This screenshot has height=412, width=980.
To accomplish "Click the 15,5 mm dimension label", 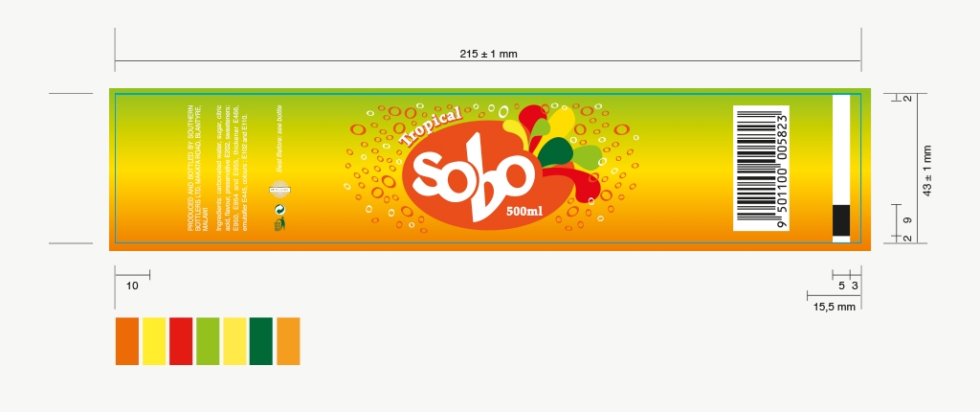I will (835, 307).
